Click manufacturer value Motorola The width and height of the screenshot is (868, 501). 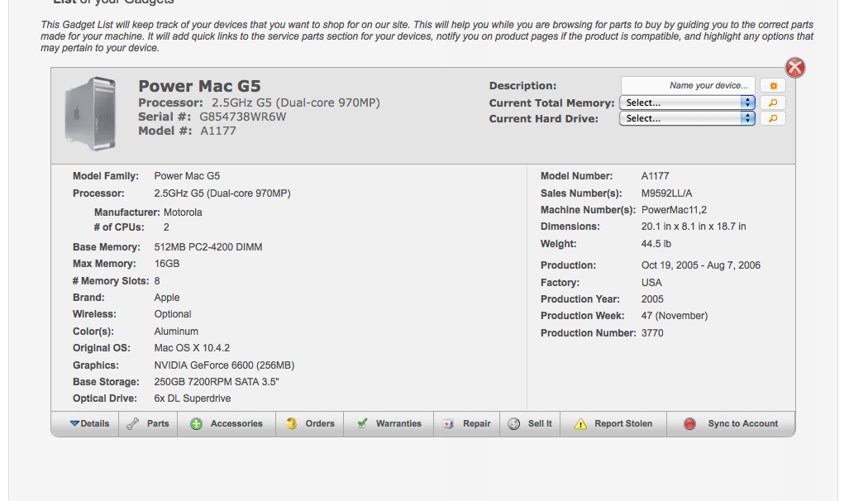[x=183, y=212]
